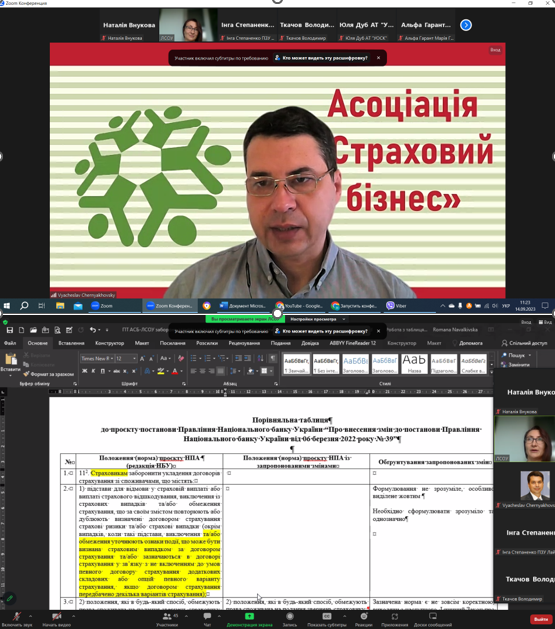555x629 pixels.
Task: Show next participants with the blue arrow
Action: point(466,25)
